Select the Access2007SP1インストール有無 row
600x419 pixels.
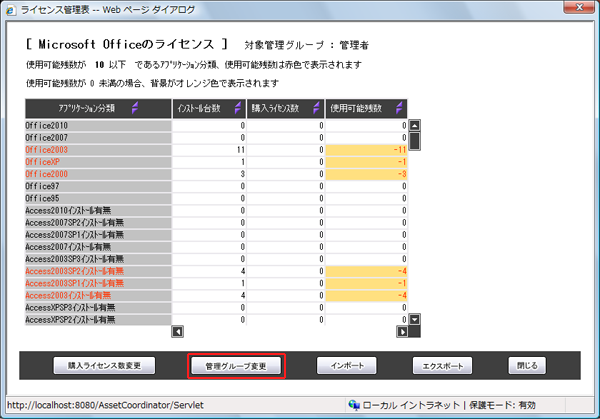click(x=216, y=235)
